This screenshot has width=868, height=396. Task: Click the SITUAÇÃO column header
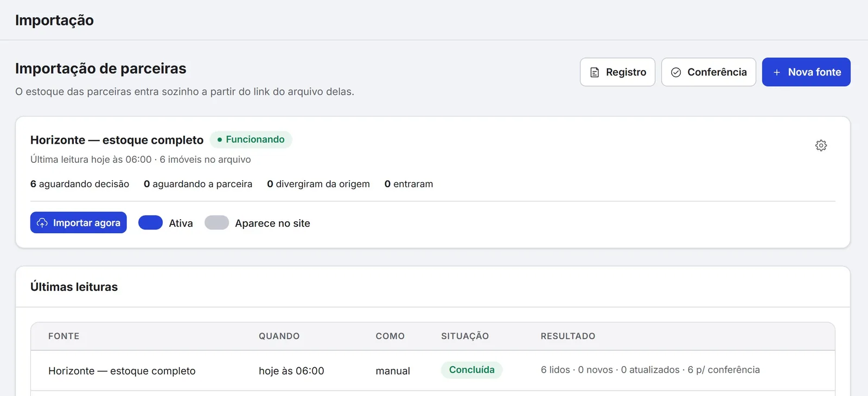click(465, 336)
